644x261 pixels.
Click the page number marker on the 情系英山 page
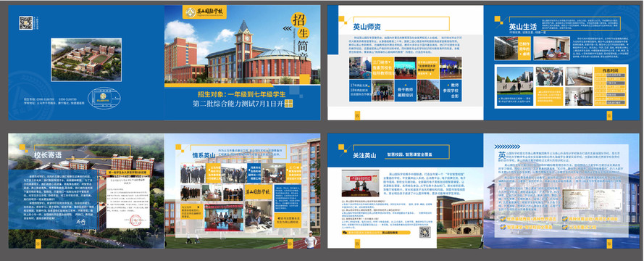290,244
